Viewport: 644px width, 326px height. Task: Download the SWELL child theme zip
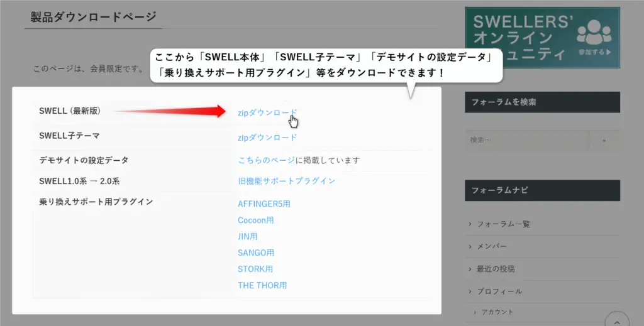[267, 138]
